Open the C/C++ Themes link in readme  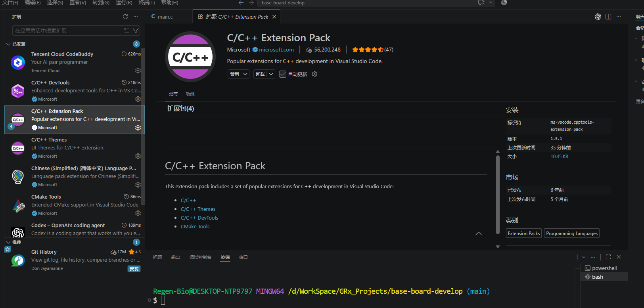[x=198, y=209]
